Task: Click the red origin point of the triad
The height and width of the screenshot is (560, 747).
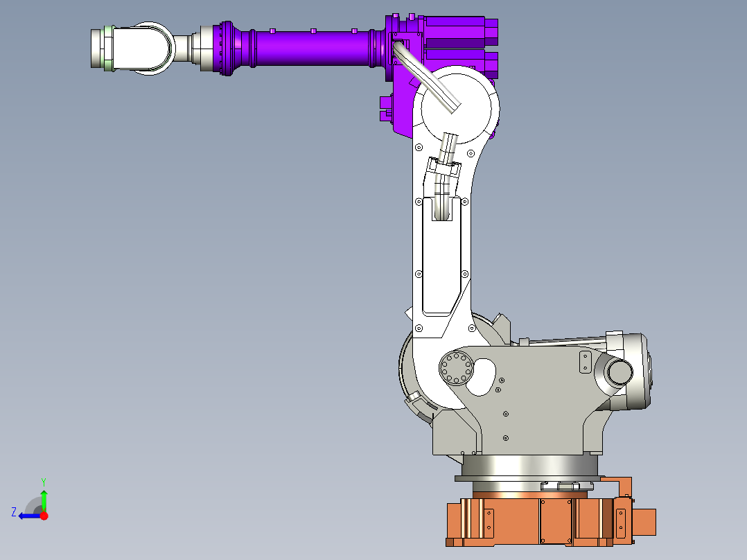Action: pyautogui.click(x=43, y=516)
